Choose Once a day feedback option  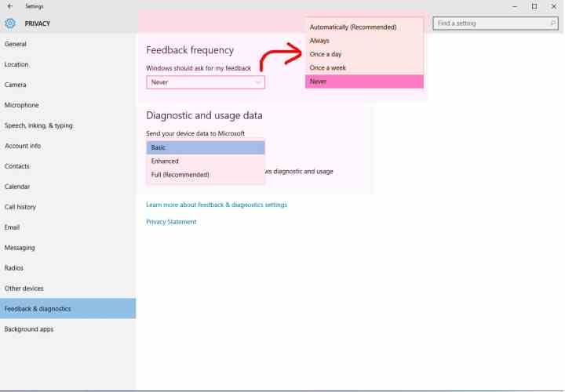click(x=364, y=54)
